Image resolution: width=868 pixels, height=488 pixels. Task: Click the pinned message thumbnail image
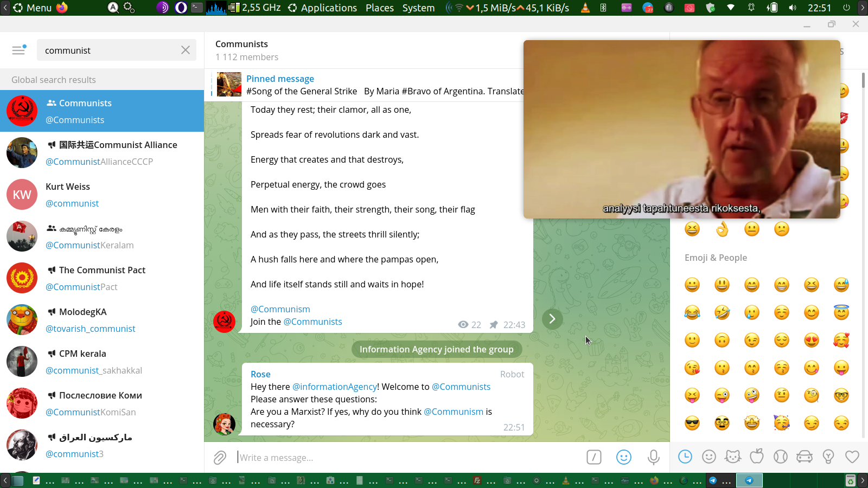229,85
